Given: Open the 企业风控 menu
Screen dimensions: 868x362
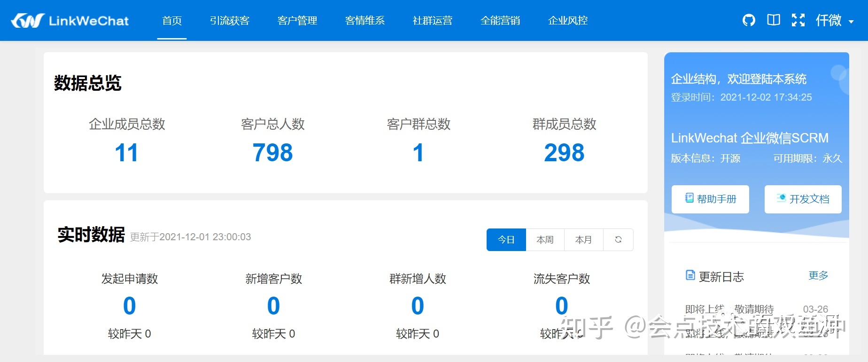Looking at the screenshot, I should coord(568,21).
